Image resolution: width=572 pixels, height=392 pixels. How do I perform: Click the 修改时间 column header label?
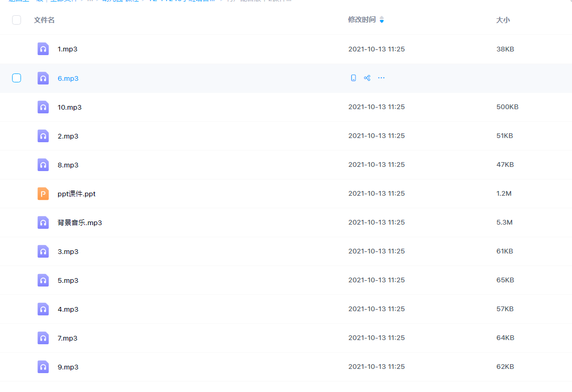[361, 19]
